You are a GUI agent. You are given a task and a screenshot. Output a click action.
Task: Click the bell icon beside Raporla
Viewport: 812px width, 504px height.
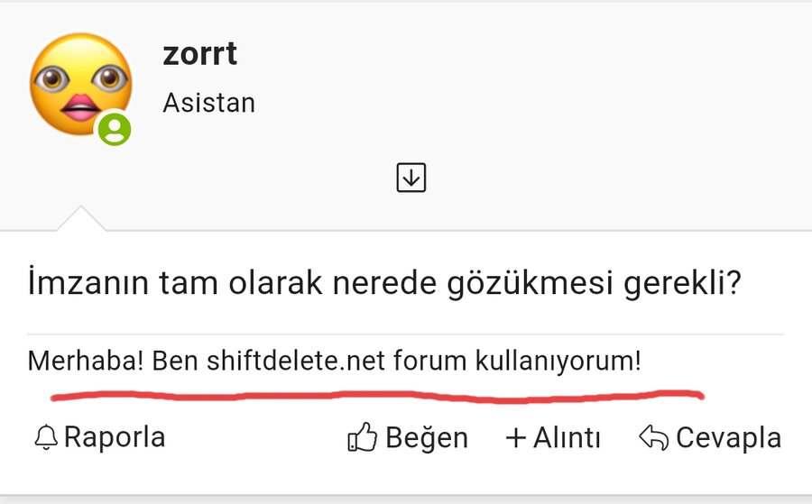[x=46, y=438]
